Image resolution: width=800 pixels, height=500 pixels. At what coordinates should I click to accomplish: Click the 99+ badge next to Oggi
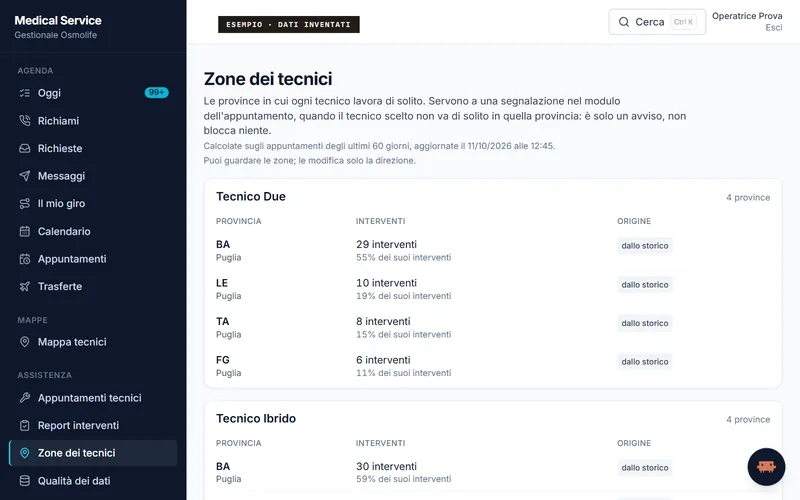pos(156,93)
